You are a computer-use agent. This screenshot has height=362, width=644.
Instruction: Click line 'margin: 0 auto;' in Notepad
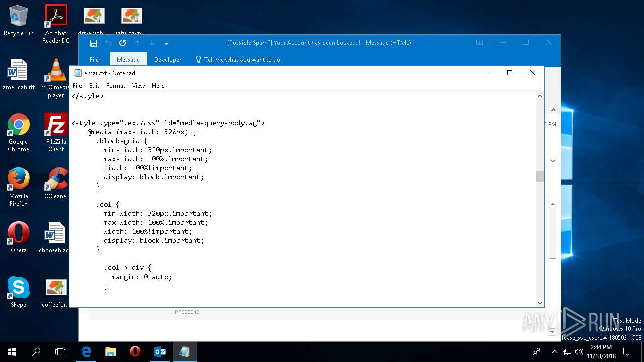(141, 277)
